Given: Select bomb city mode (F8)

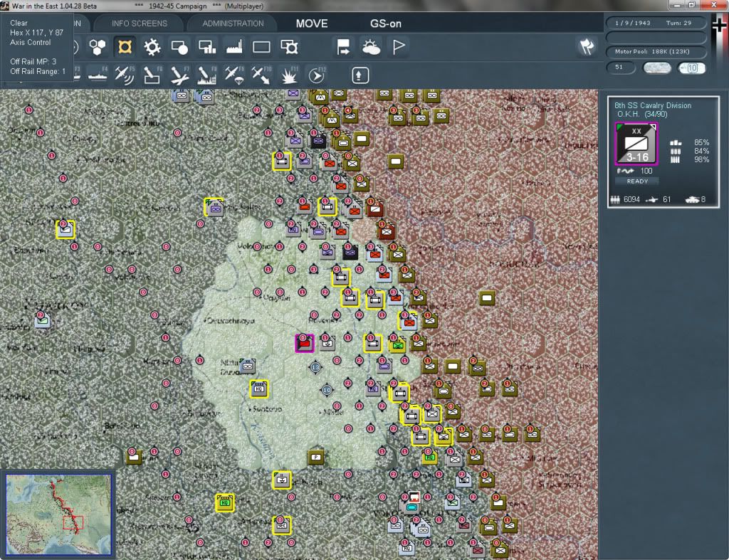Looking at the screenshot, I should (207, 75).
